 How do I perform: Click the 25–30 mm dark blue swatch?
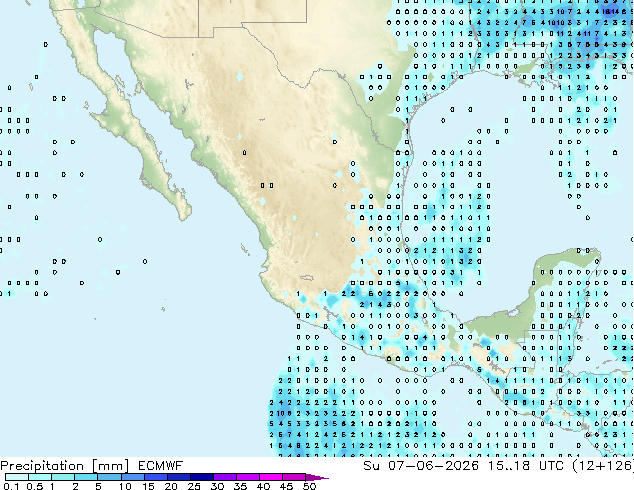tap(202, 477)
